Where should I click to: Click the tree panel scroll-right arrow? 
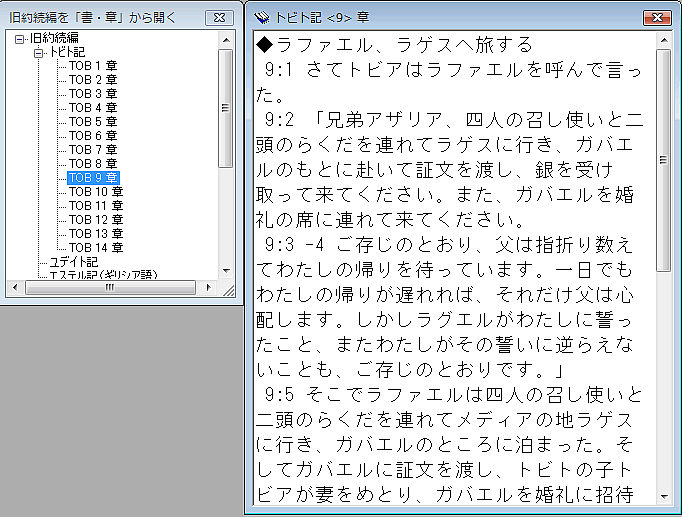click(208, 287)
